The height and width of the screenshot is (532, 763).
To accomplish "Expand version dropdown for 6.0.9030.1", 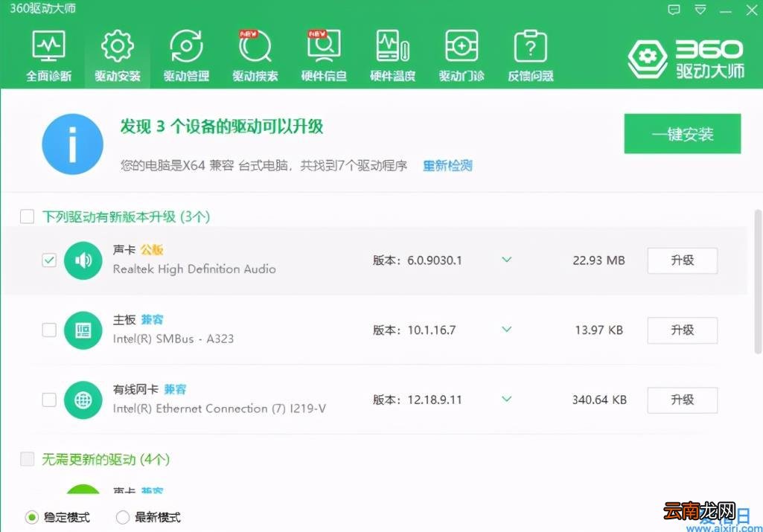I will pyautogui.click(x=507, y=260).
